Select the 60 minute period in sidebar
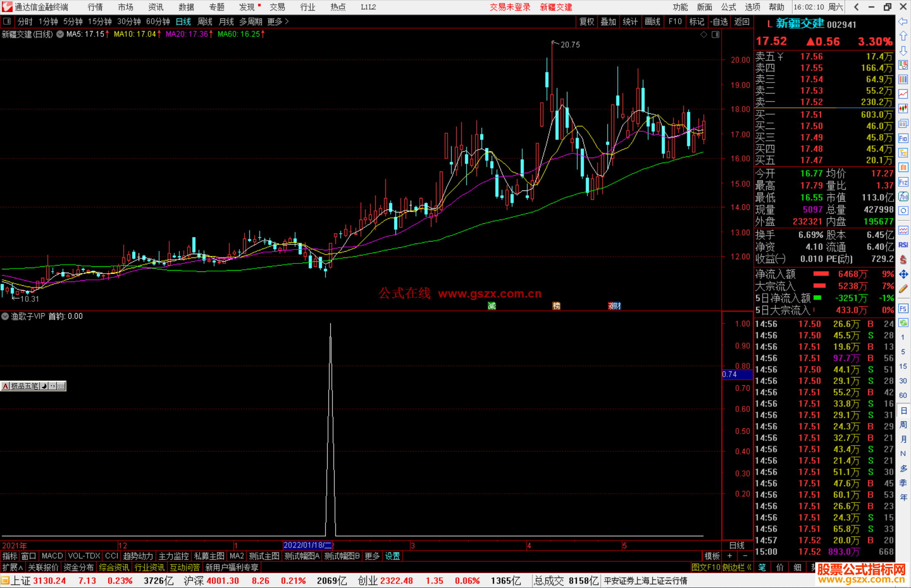Image resolution: width=911 pixels, height=588 pixels. [903, 395]
